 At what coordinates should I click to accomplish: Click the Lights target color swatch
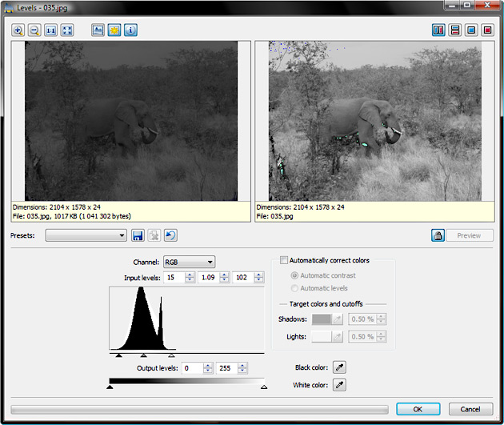322,337
